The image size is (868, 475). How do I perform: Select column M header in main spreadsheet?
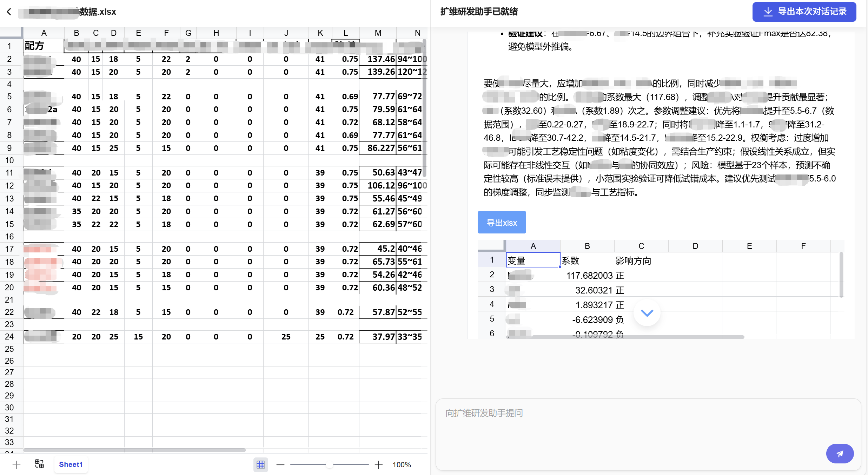(378, 33)
